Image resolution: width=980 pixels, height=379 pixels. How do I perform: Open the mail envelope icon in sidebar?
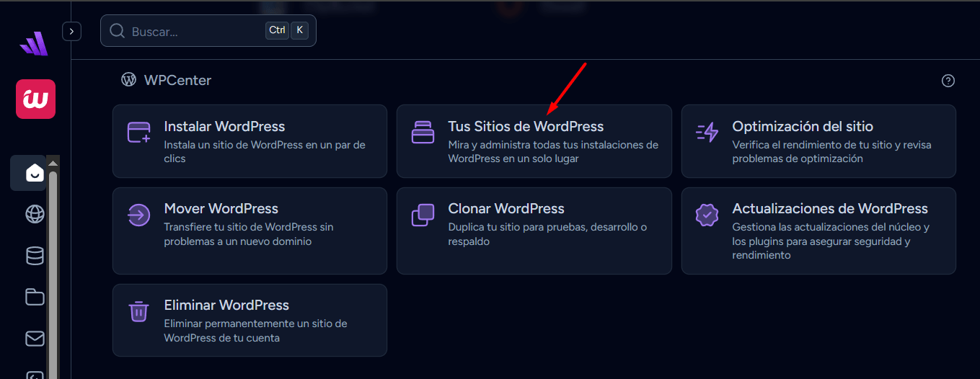34,338
